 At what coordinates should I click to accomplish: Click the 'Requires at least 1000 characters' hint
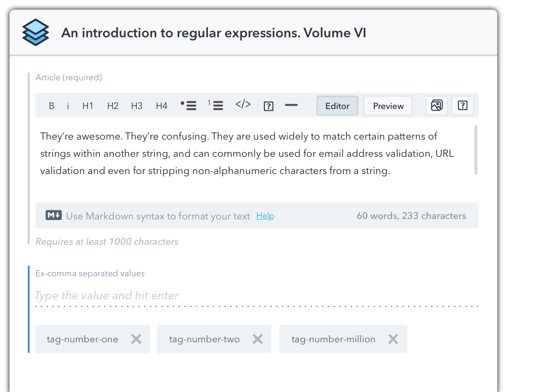[107, 241]
